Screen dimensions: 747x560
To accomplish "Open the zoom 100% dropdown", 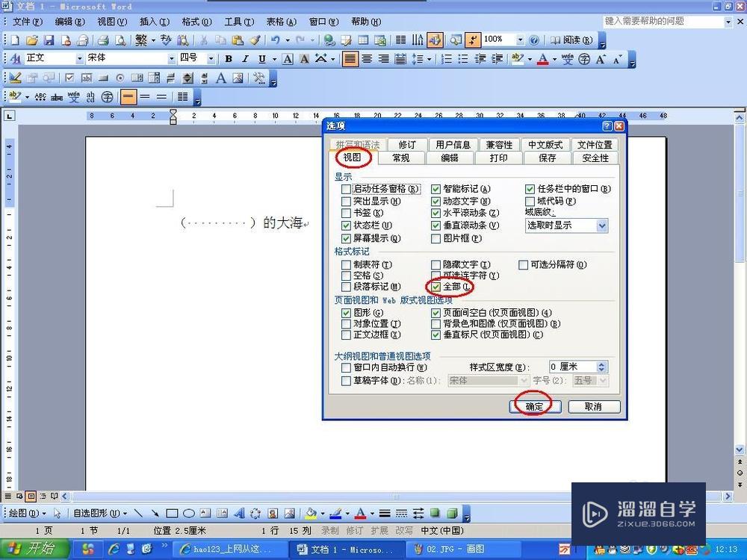I will 520,40.
